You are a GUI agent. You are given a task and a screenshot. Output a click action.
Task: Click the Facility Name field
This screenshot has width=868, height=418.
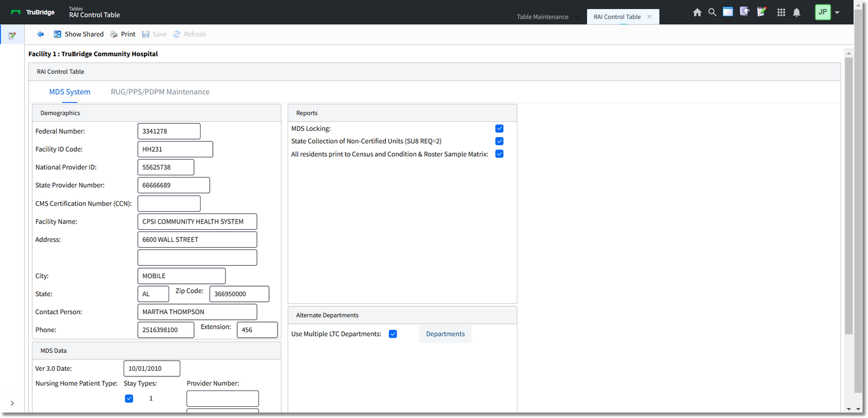point(197,221)
